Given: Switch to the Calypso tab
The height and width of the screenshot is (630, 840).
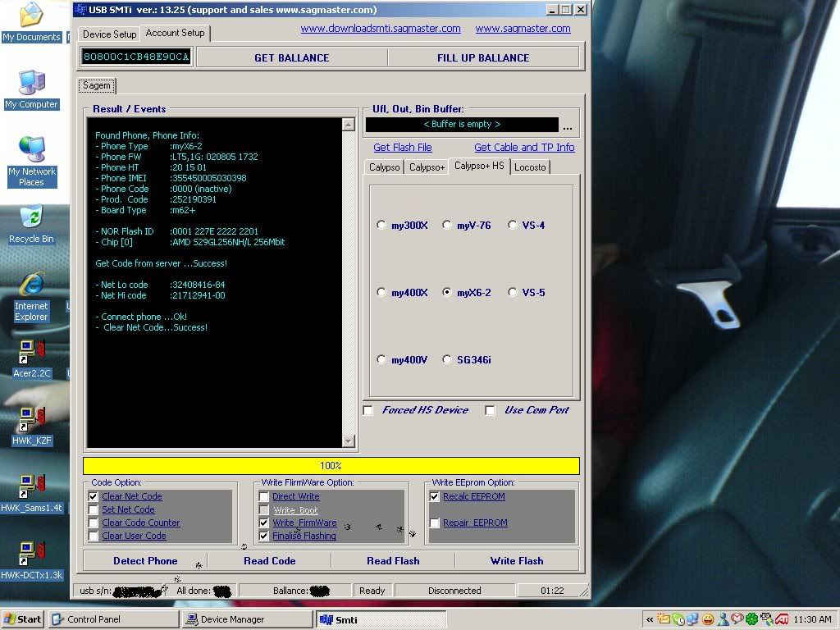Looking at the screenshot, I should pos(384,167).
